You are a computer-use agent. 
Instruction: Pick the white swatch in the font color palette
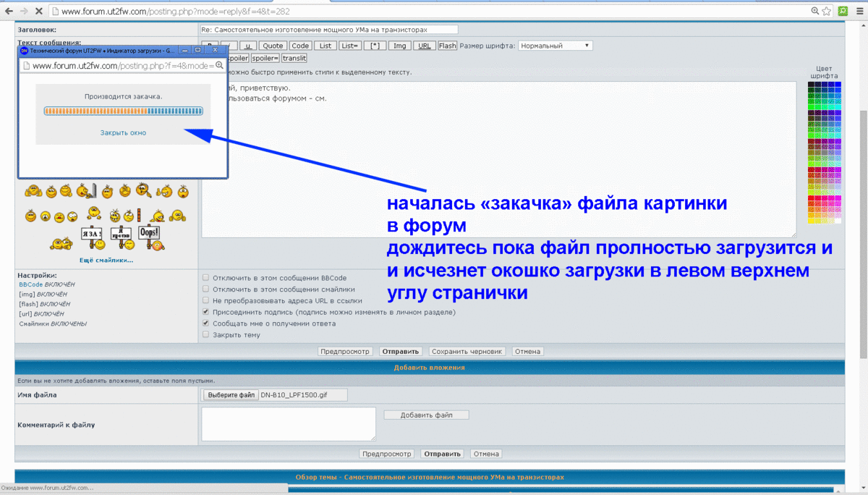coord(838,221)
